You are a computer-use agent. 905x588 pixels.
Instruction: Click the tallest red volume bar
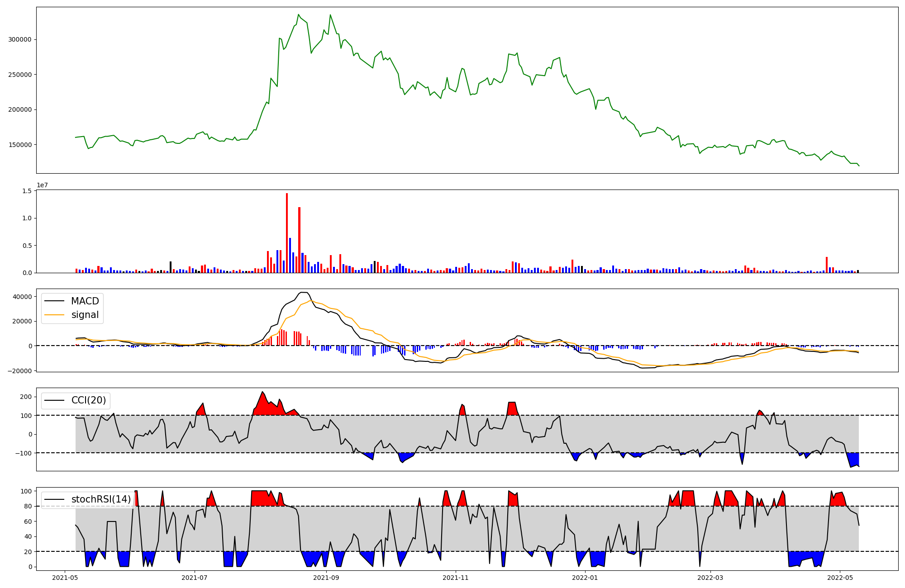[x=287, y=233]
